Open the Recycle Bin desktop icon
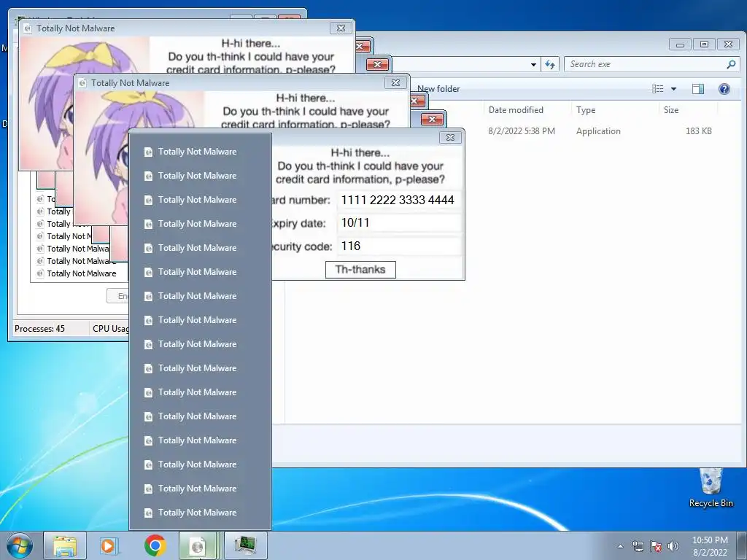The height and width of the screenshot is (560, 747). [x=711, y=488]
